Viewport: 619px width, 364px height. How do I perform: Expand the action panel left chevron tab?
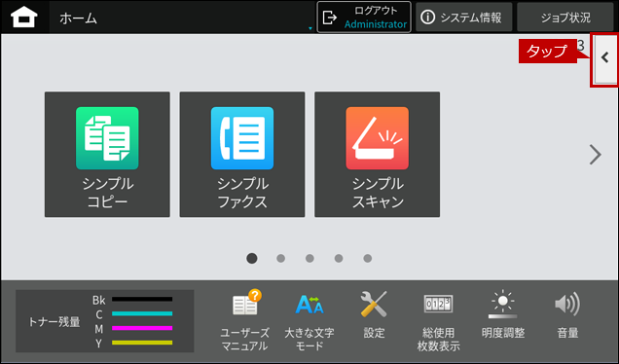click(605, 59)
